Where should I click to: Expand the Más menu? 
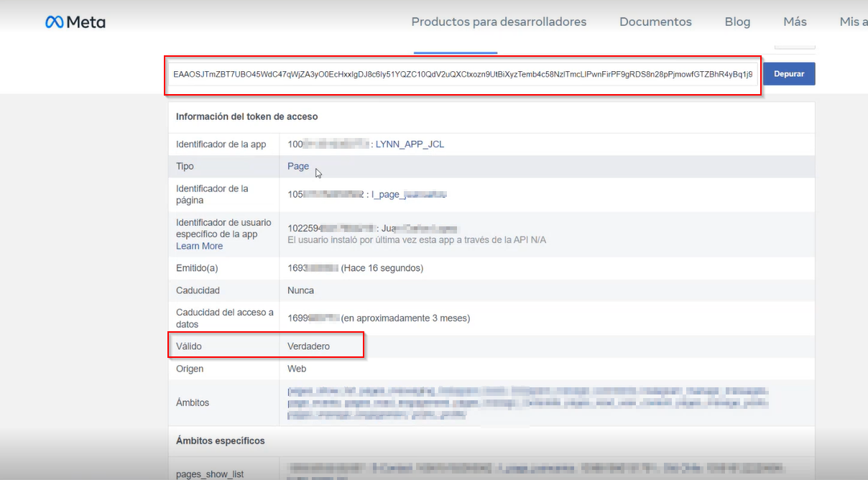(795, 22)
